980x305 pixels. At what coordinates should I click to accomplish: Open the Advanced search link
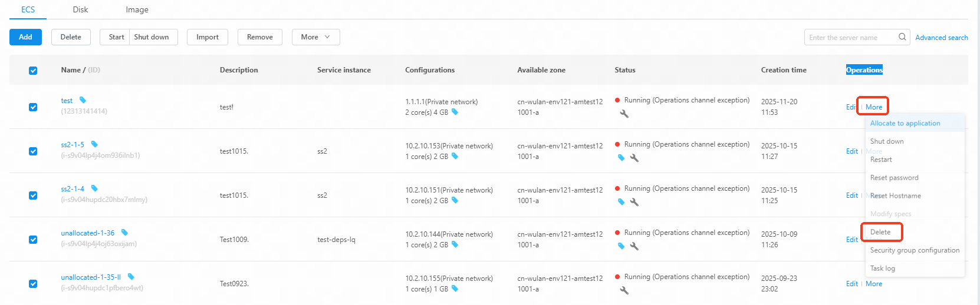[942, 38]
